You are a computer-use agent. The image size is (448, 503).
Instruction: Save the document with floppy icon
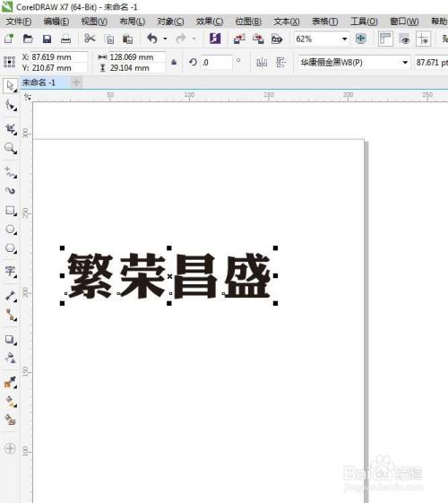(47, 39)
